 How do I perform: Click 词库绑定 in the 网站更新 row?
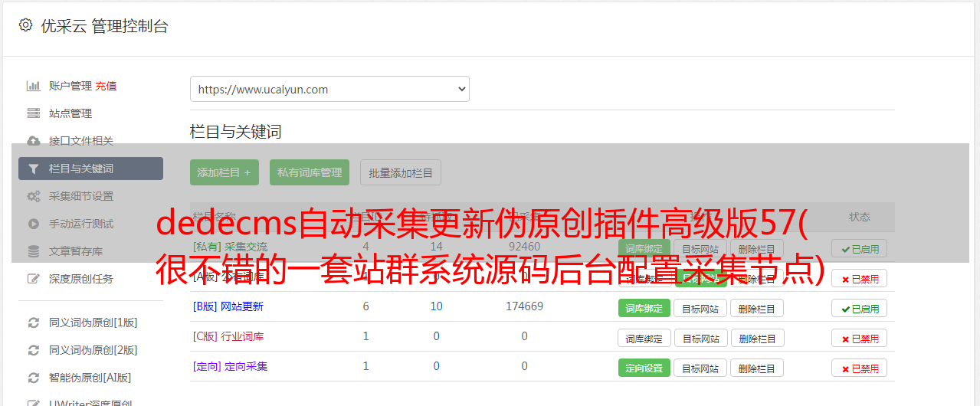point(644,308)
